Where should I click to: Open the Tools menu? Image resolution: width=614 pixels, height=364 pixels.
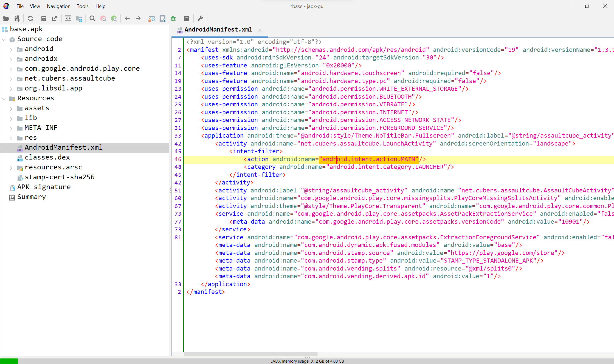pyautogui.click(x=83, y=6)
